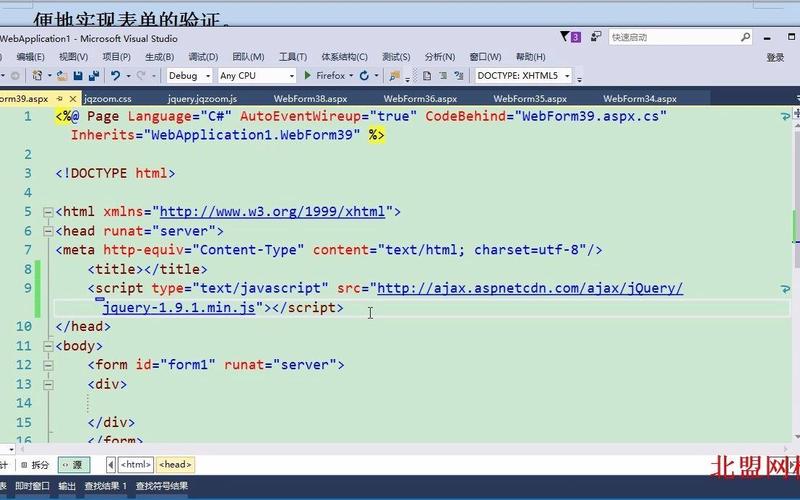
Task: Collapse the body element on line 11
Action: point(48,346)
